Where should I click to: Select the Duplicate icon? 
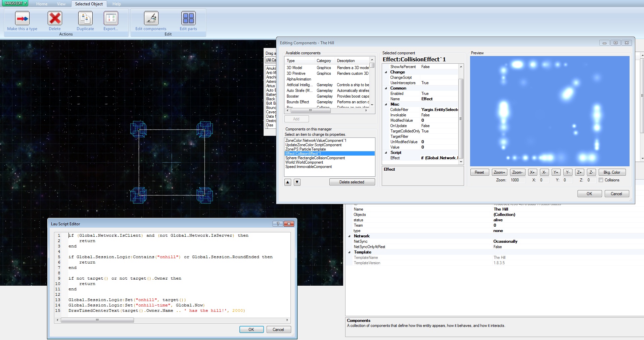point(85,18)
